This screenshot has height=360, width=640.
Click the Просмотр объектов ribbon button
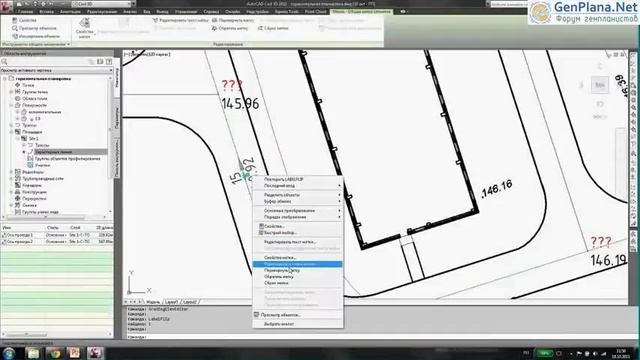pos(34,28)
